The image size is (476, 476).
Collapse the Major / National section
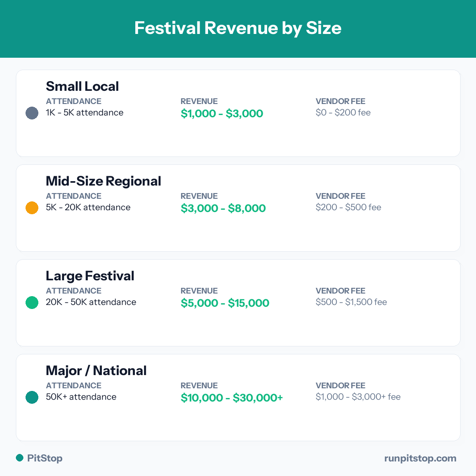pos(238,397)
